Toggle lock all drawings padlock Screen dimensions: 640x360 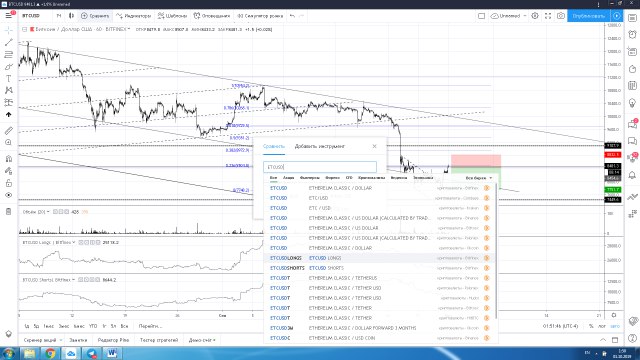point(9,183)
